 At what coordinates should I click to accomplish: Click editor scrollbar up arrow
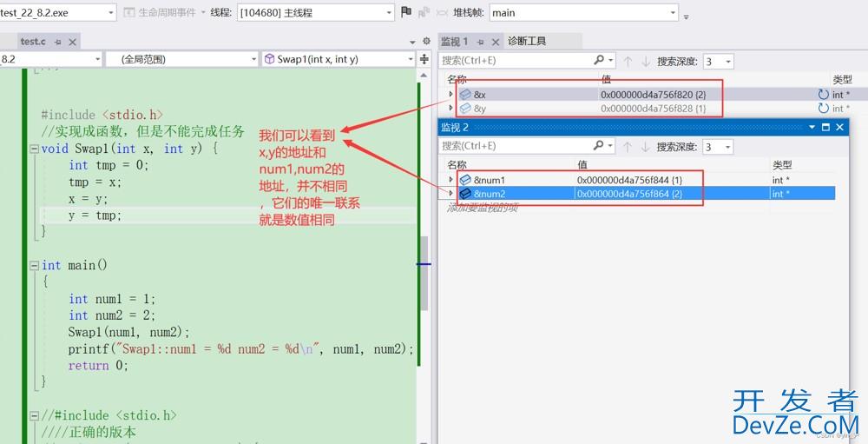tap(424, 75)
